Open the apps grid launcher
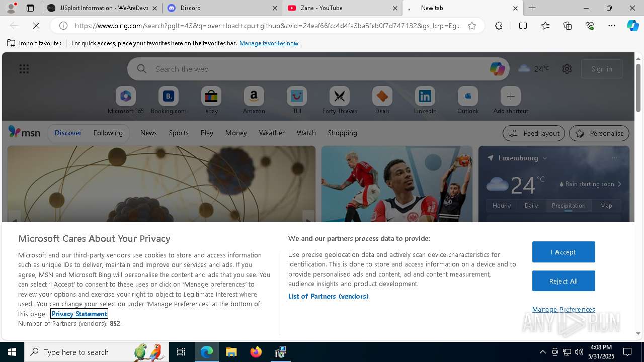 (x=24, y=69)
